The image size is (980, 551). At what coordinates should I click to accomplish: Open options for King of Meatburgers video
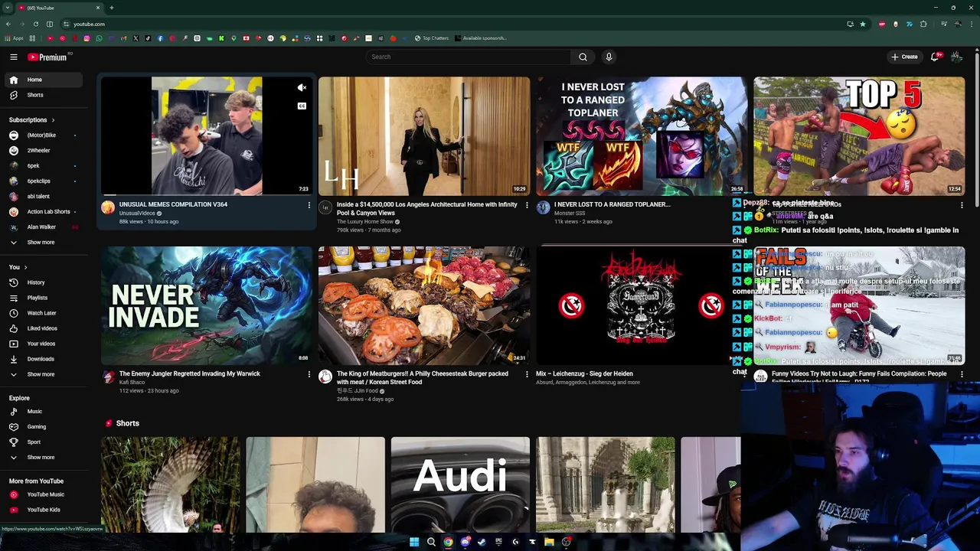pyautogui.click(x=527, y=374)
